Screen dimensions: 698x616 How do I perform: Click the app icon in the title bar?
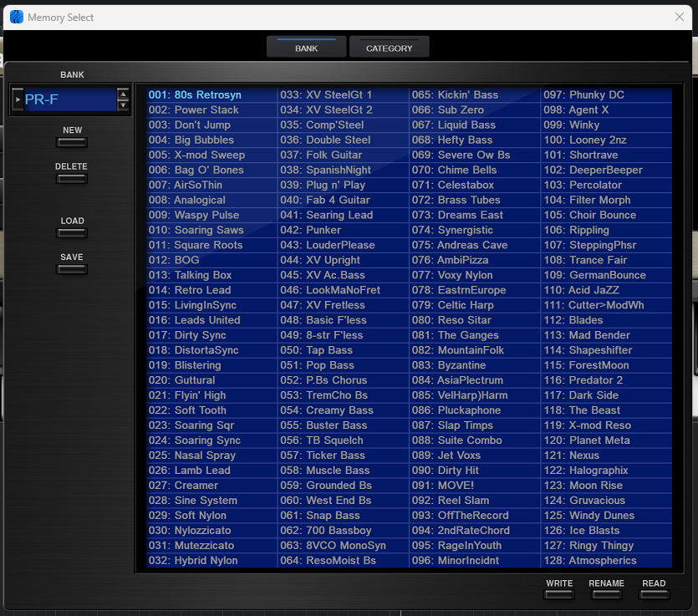click(x=17, y=17)
